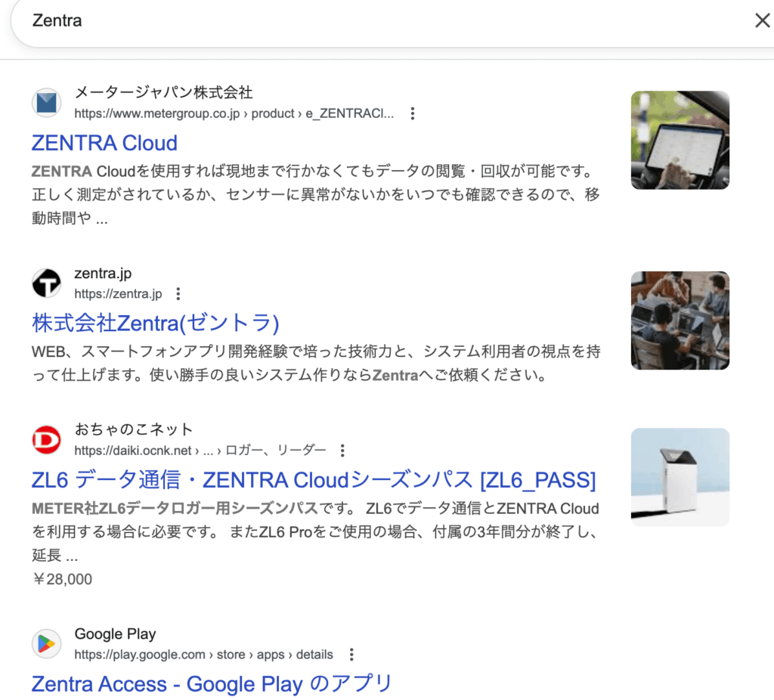Click the Google Play site name text
774x700 pixels.
[x=115, y=634]
